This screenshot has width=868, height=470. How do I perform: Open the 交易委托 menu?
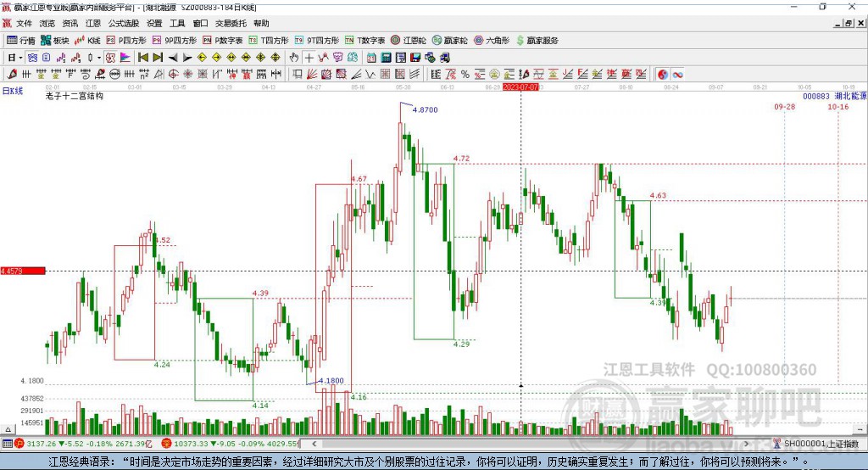(x=231, y=23)
